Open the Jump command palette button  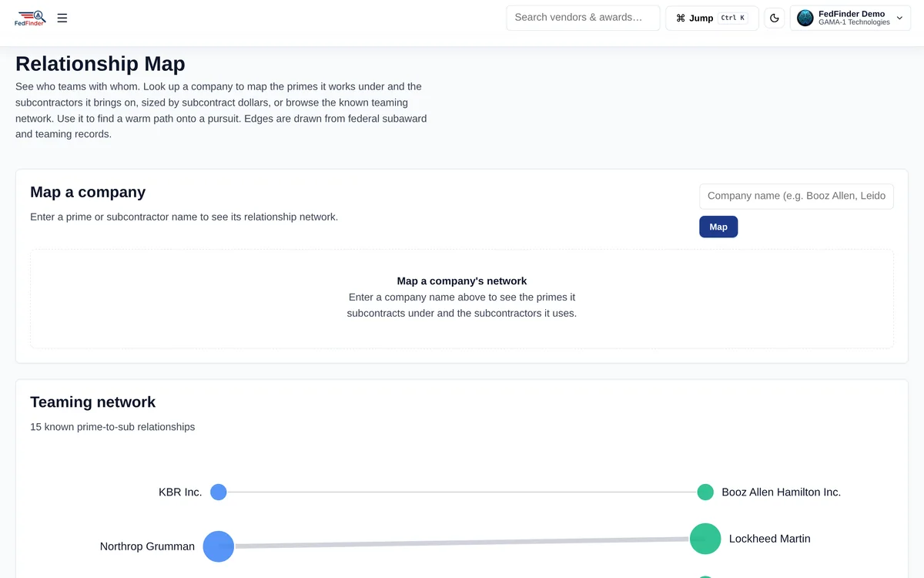[712, 18]
